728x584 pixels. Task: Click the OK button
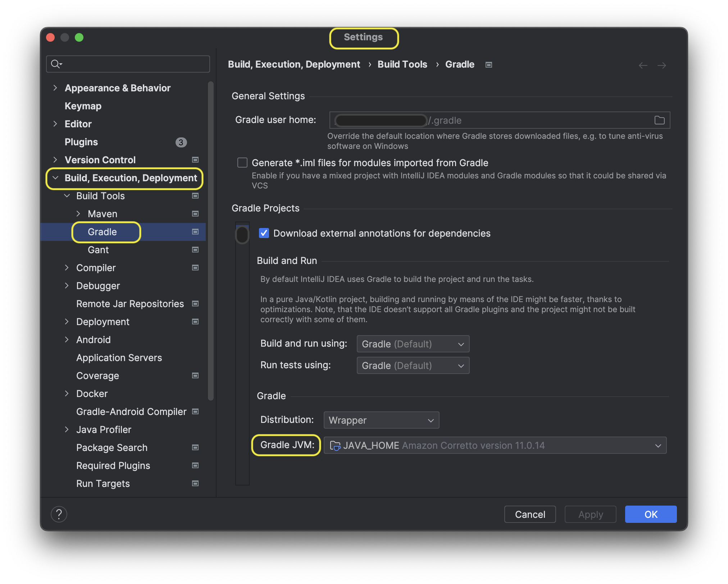click(650, 514)
